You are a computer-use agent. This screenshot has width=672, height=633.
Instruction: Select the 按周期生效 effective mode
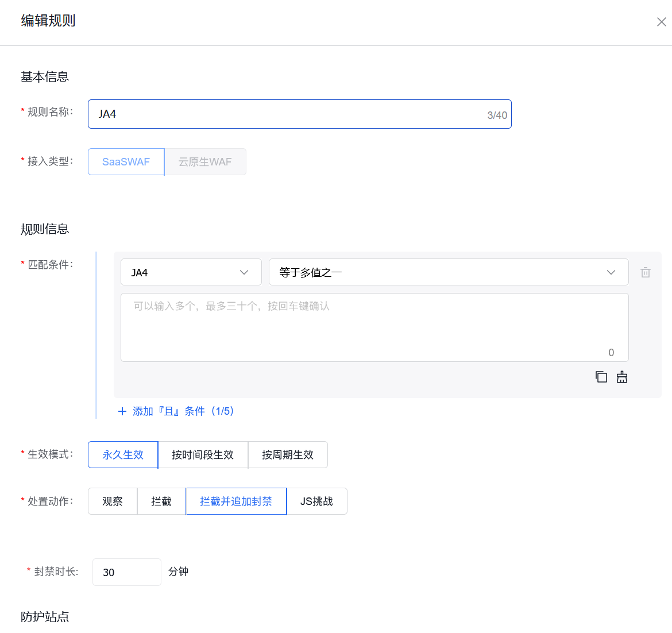(x=288, y=454)
